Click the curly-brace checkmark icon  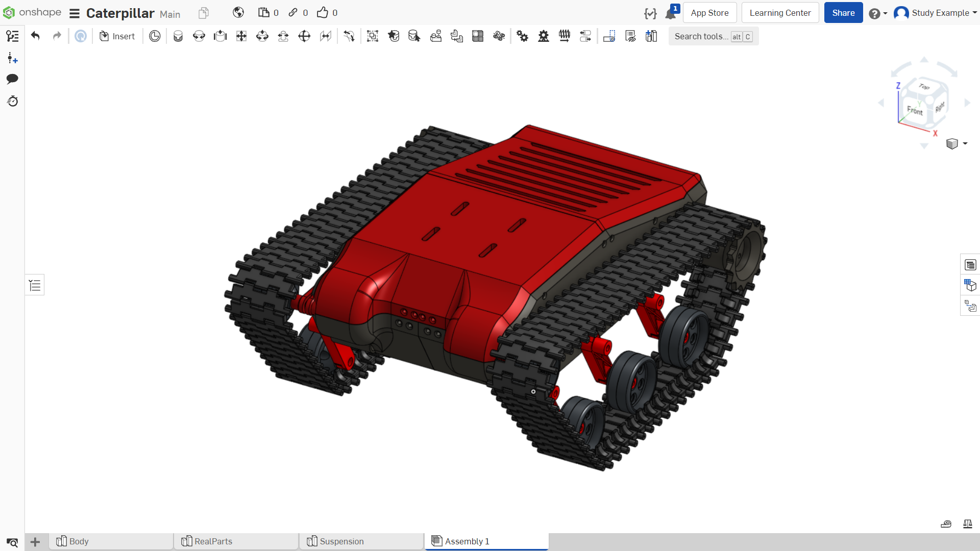(x=650, y=14)
